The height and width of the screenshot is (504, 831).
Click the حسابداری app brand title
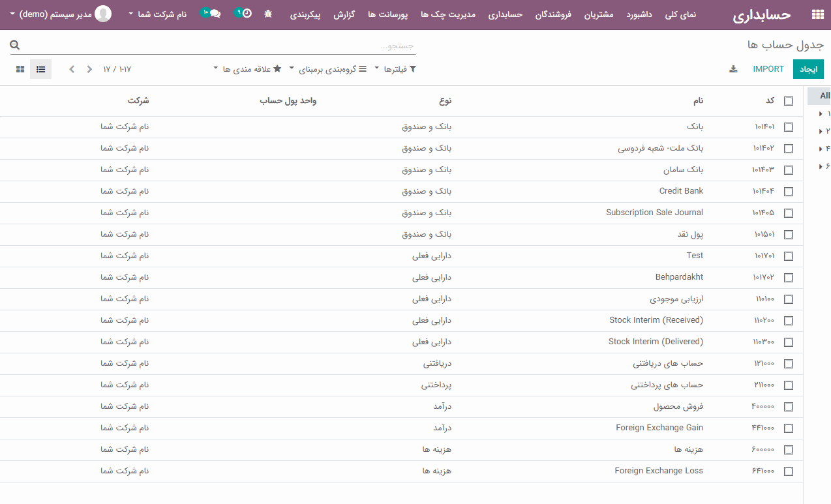[761, 14]
